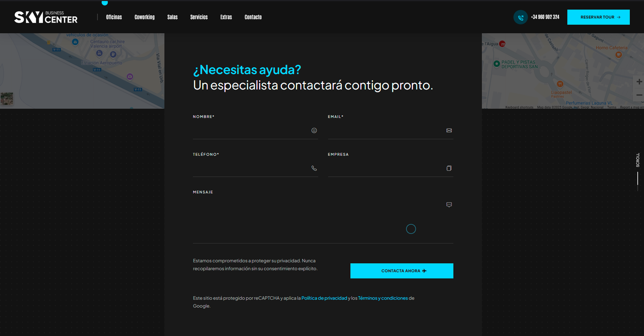Click the Metro 'M' marker near l'Aigua
The height and width of the screenshot is (336, 644).
(x=503, y=44)
